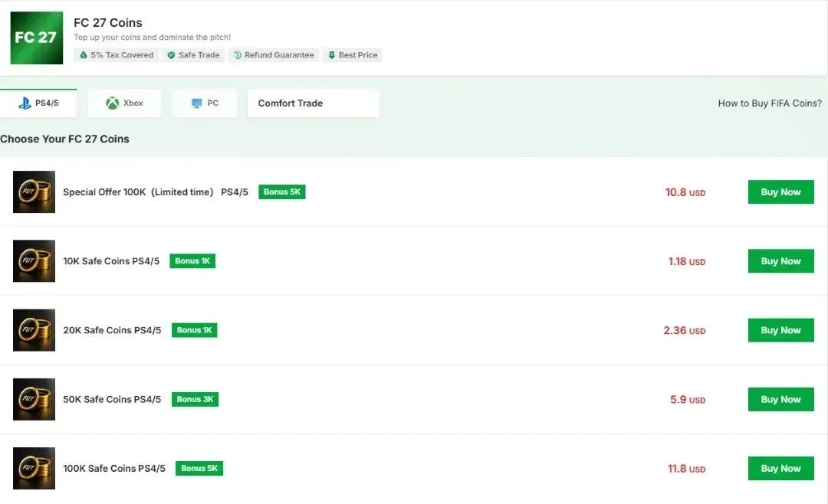Click the PC monitor icon

tap(196, 103)
